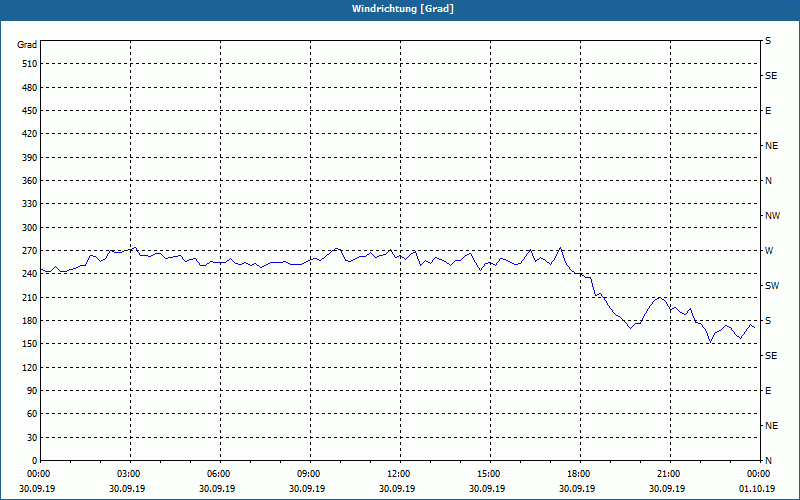The image size is (800, 500).
Task: Click the SW compass label
Action: (772, 286)
